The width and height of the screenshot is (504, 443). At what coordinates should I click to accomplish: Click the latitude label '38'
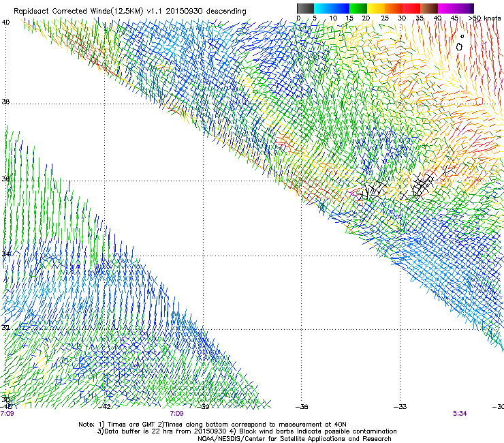(x=5, y=102)
